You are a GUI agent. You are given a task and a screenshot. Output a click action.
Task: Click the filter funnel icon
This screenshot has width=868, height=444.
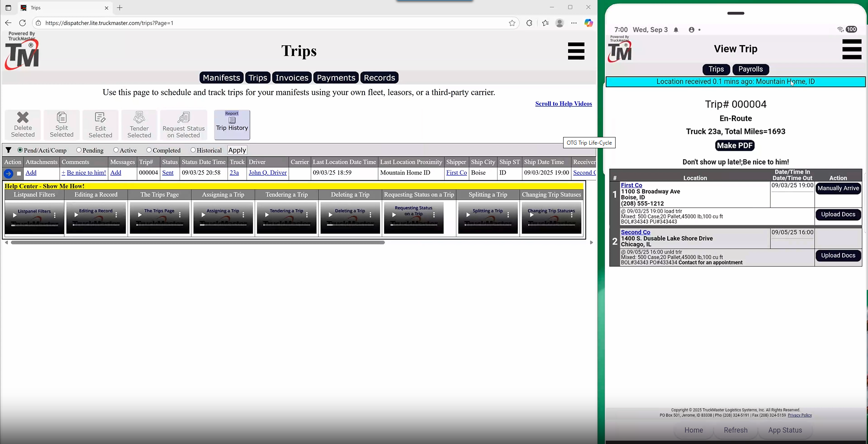click(x=8, y=150)
